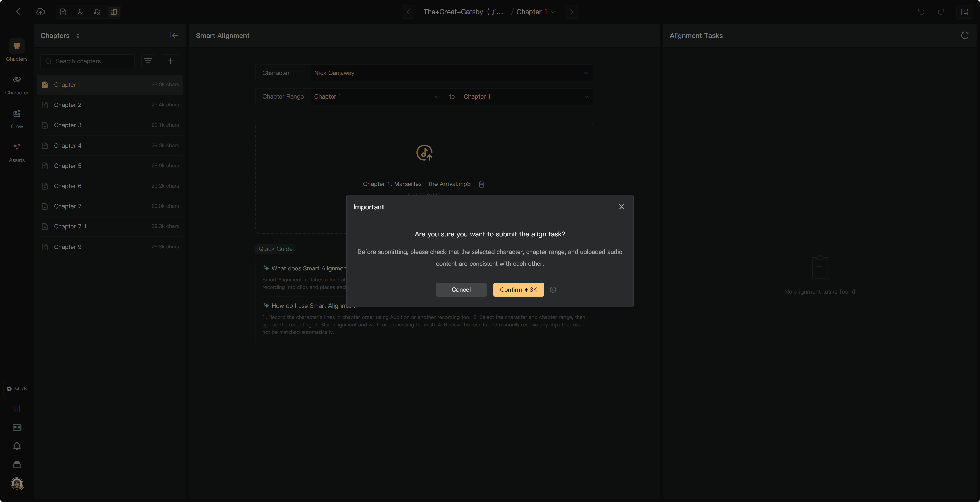Click the stacked layers icon in sidebar
Image resolution: width=980 pixels, height=502 pixels.
point(17,465)
